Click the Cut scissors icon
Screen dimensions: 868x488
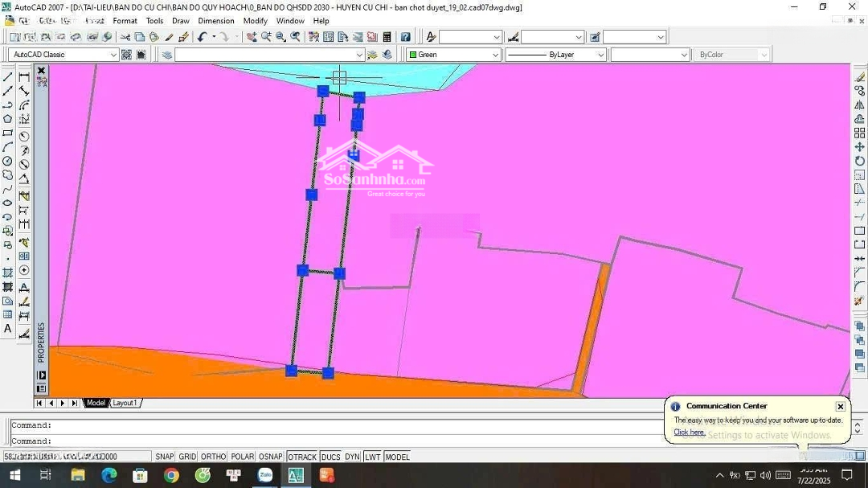coord(125,37)
